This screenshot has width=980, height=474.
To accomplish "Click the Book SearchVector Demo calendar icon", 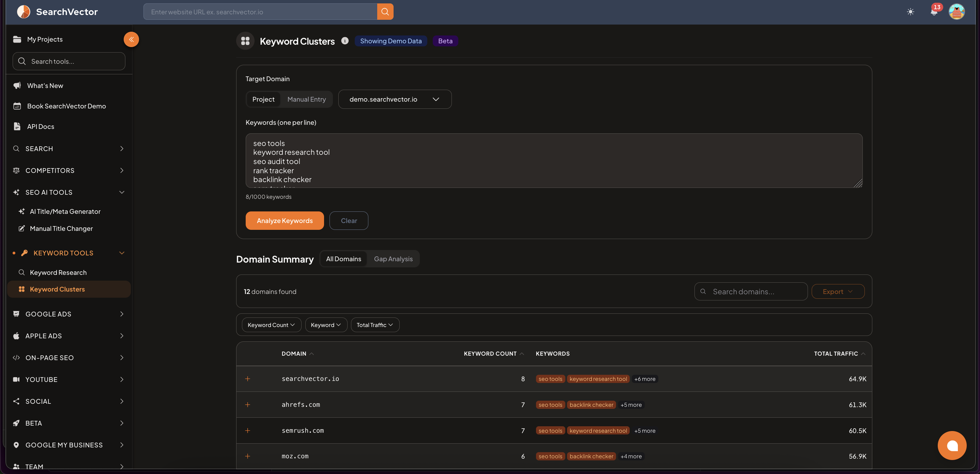I will pos(17,106).
